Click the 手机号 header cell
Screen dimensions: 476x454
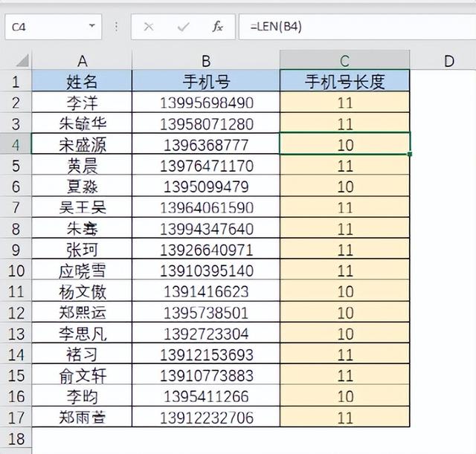coord(206,81)
